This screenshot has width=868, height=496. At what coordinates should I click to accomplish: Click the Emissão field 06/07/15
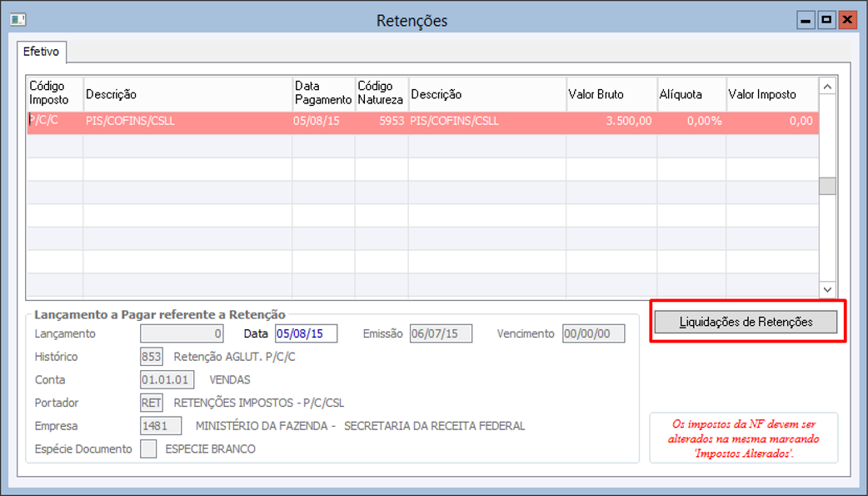[x=441, y=333]
